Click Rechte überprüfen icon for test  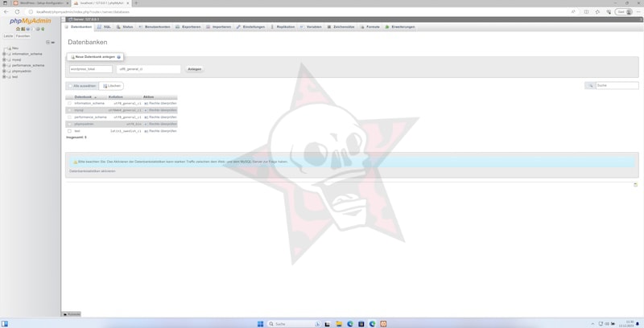coord(147,131)
